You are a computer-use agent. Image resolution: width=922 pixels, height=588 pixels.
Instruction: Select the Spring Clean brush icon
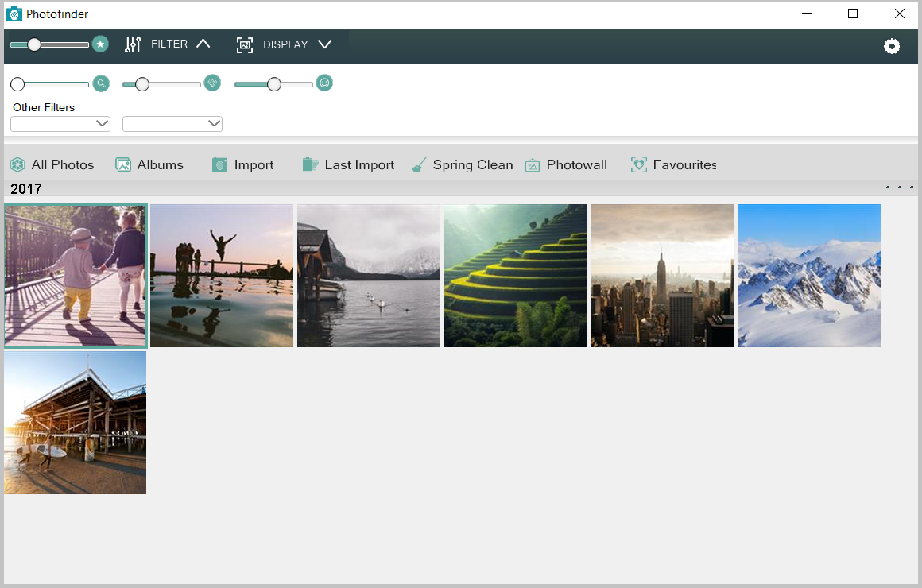(419, 164)
